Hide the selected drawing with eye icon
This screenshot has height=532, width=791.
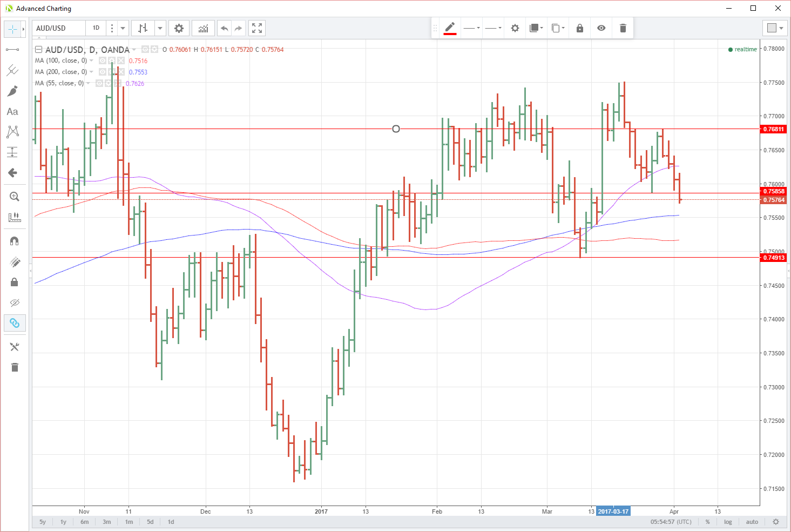coord(601,28)
